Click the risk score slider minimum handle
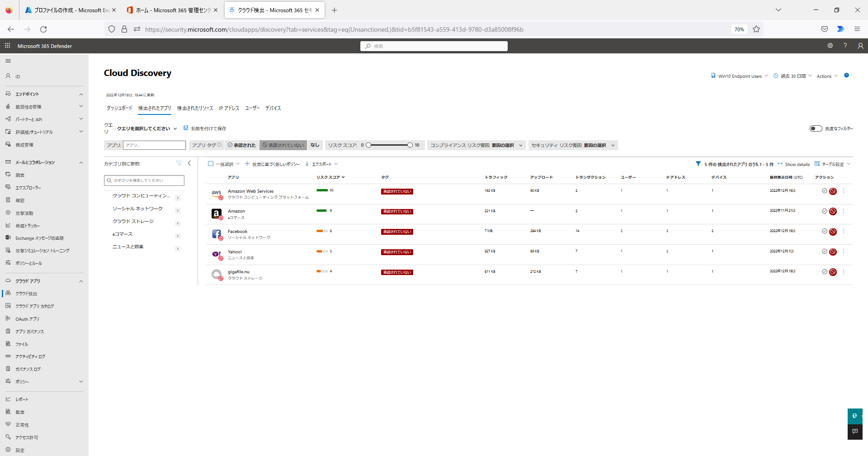The height and width of the screenshot is (456, 868). pyautogui.click(x=368, y=145)
